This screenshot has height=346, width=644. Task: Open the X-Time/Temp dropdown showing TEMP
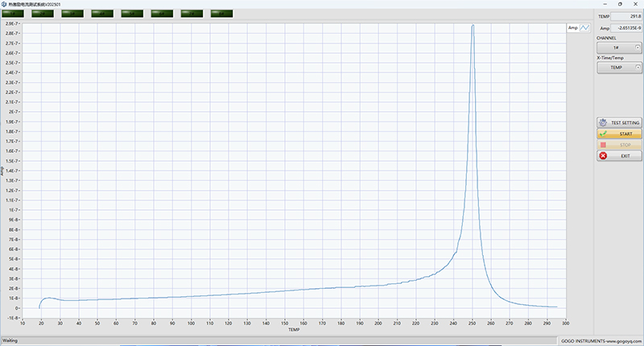coord(617,68)
